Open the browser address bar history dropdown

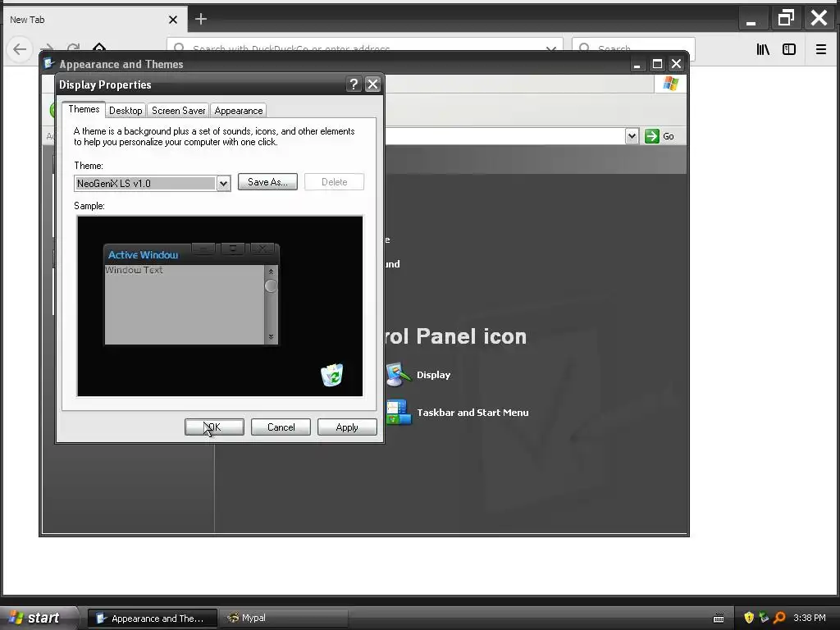click(x=550, y=49)
